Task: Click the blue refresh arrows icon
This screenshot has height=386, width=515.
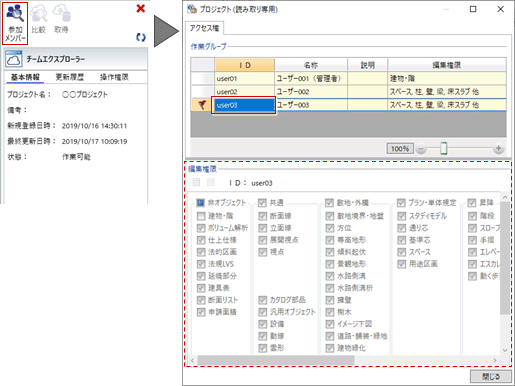Action: click(x=141, y=37)
